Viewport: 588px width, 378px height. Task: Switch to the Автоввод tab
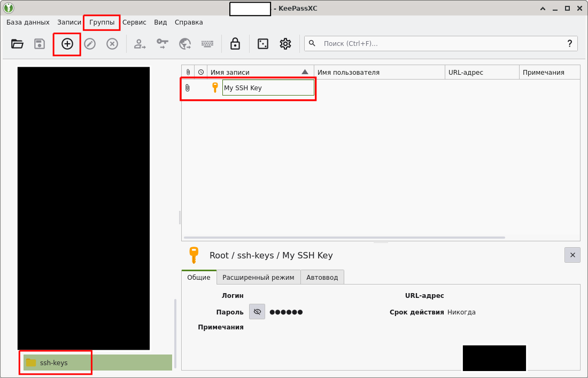pos(322,277)
